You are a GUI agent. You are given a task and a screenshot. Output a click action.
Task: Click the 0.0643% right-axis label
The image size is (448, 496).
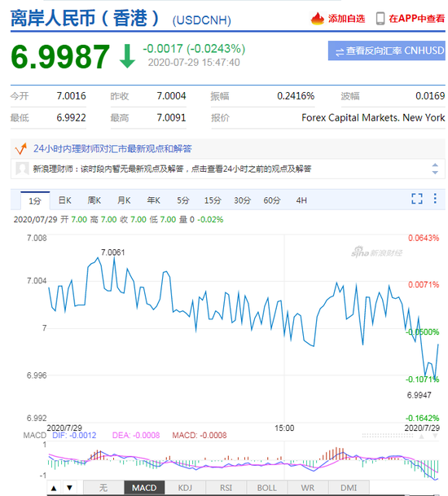424,238
